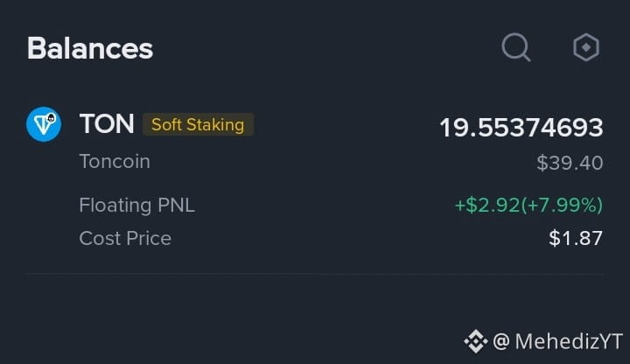Image resolution: width=630 pixels, height=364 pixels.
Task: Open the @MehedizYT username watermark
Action: click(x=557, y=341)
